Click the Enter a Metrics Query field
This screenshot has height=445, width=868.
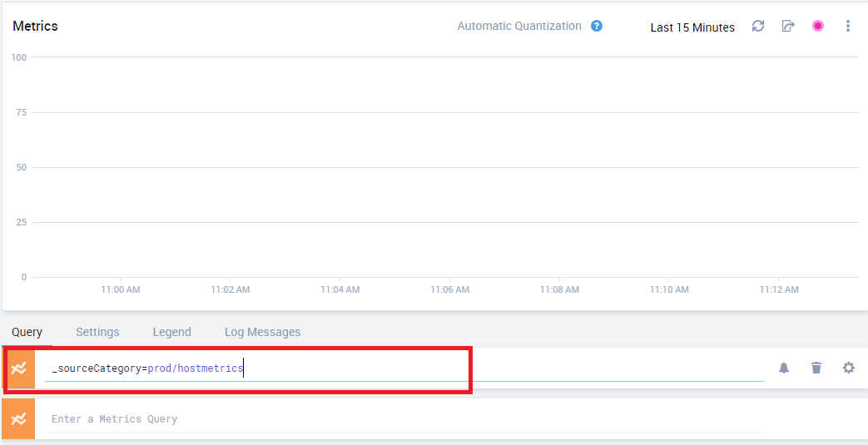(x=404, y=419)
